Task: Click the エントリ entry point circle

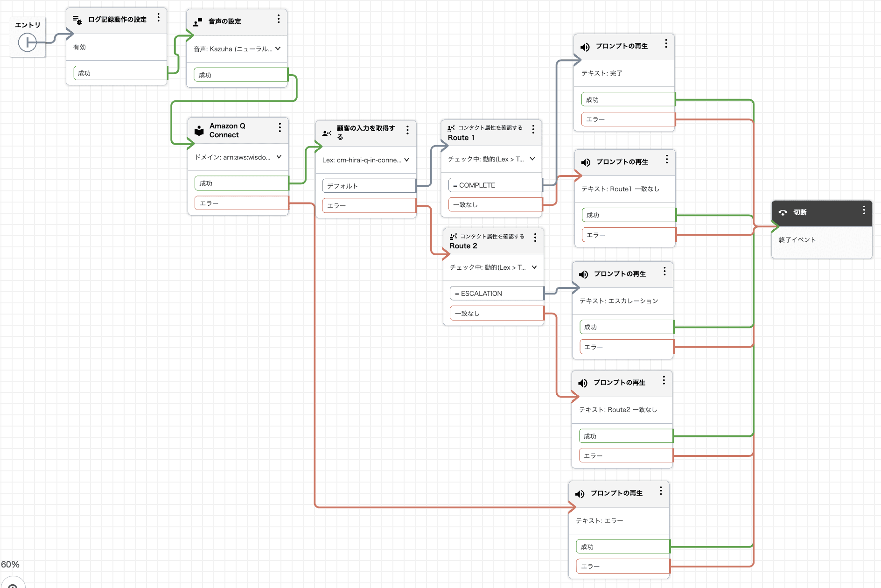Action: click(28, 42)
